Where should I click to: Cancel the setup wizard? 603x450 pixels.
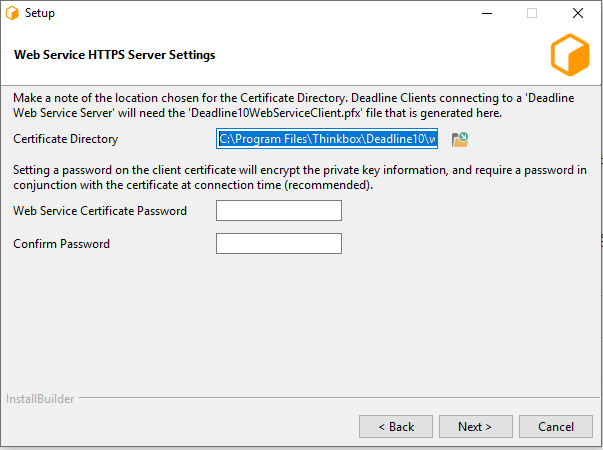pyautogui.click(x=556, y=427)
